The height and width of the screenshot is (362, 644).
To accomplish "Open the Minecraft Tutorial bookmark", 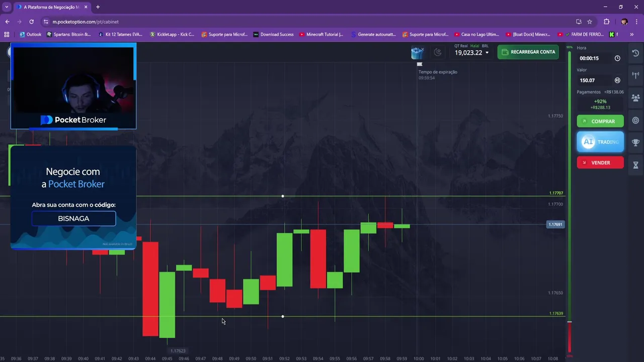I will click(321, 34).
